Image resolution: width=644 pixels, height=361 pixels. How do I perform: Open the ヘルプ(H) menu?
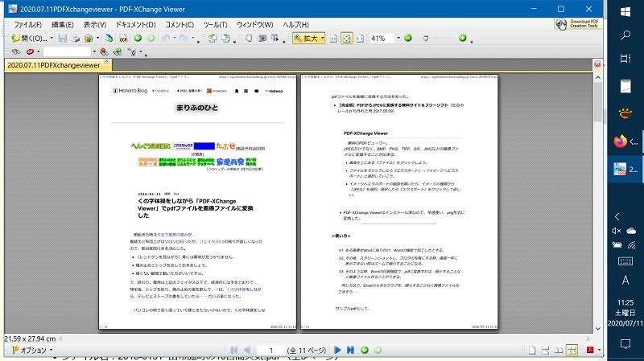click(x=295, y=25)
